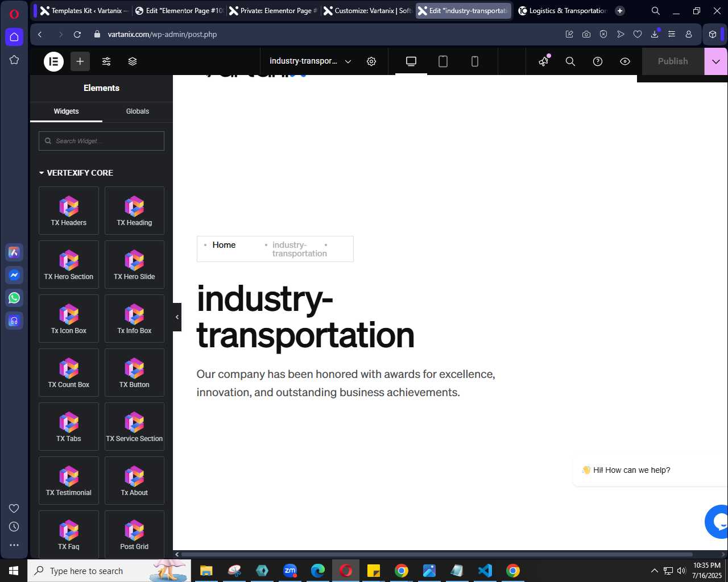
Task: Select the awards description paragraph
Action: tap(346, 383)
